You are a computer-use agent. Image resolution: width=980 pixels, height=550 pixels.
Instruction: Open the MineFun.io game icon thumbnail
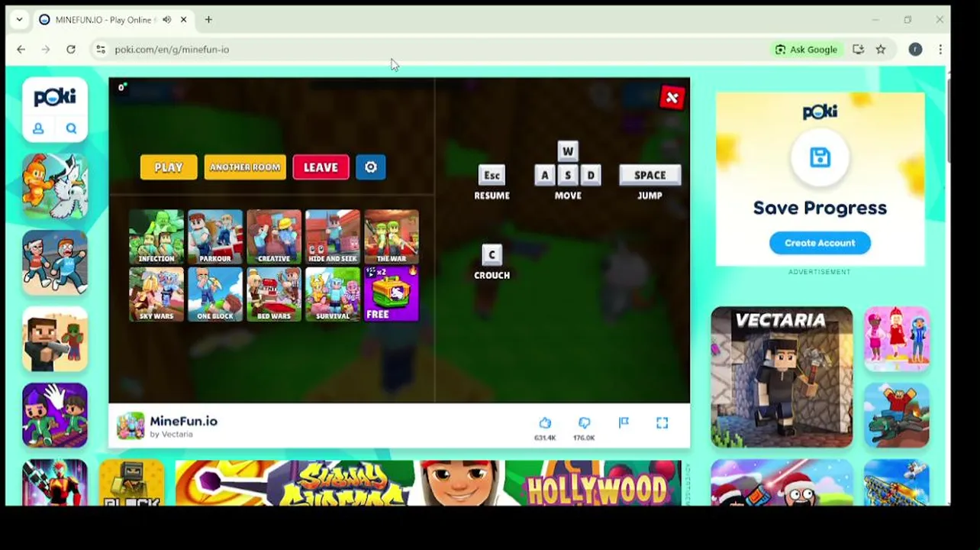point(131,425)
